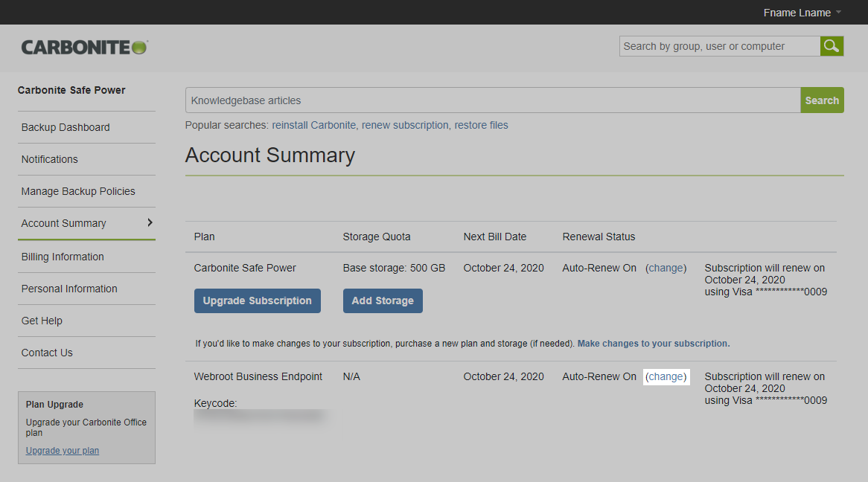Open the Fname Lname user dropdown
The width and height of the screenshot is (868, 482).
pos(802,13)
